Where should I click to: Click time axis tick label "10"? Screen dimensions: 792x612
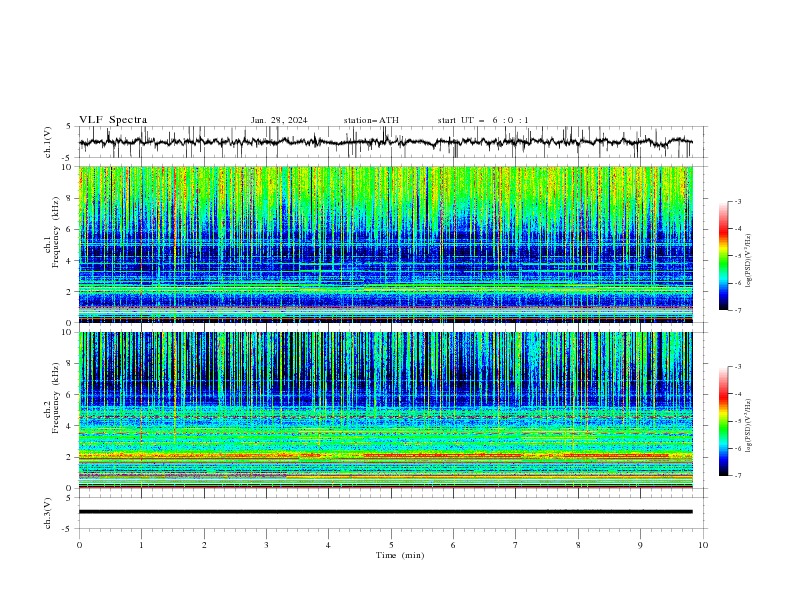(x=703, y=545)
